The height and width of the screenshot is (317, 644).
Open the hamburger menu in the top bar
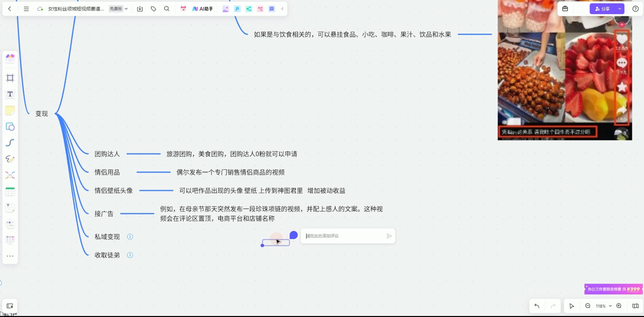[x=26, y=9]
